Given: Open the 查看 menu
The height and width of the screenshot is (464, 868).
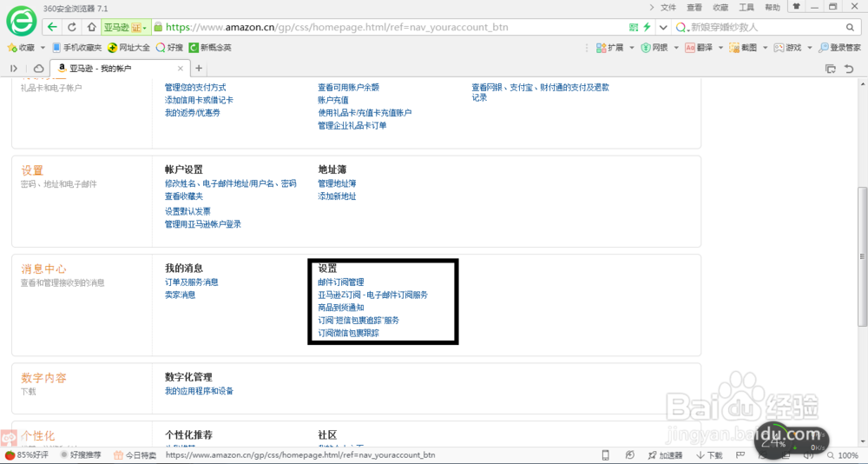Looking at the screenshot, I should click(694, 7).
